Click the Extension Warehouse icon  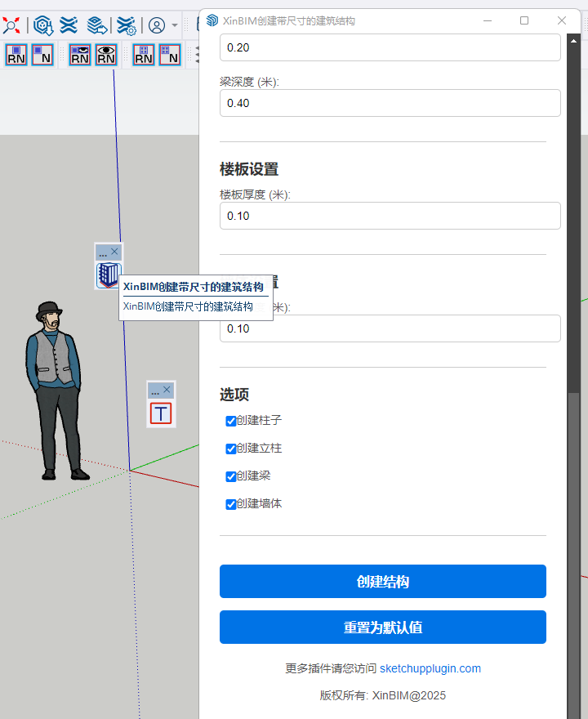[x=69, y=25]
